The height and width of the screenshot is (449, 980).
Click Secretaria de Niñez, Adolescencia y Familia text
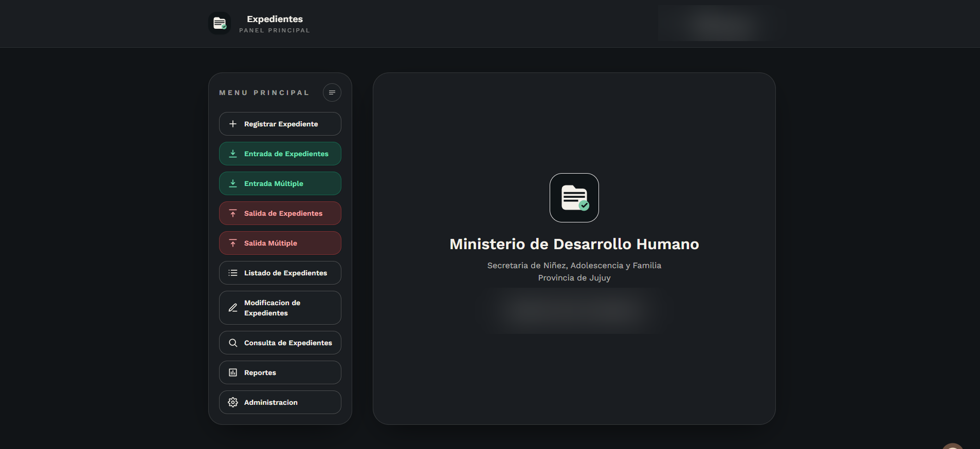click(x=574, y=266)
